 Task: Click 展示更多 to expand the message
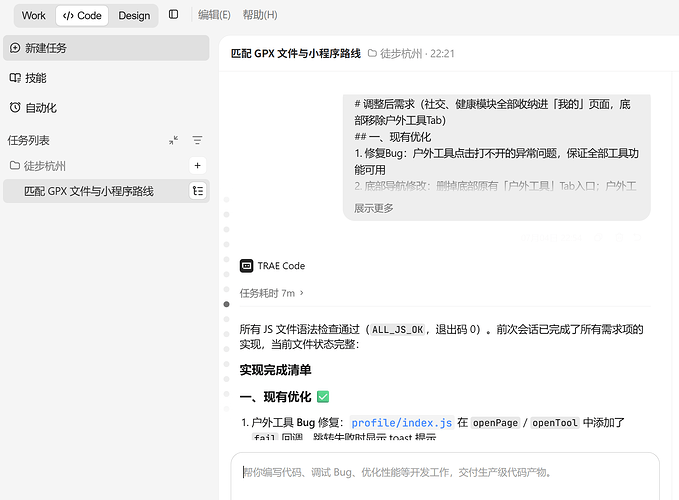(374, 208)
